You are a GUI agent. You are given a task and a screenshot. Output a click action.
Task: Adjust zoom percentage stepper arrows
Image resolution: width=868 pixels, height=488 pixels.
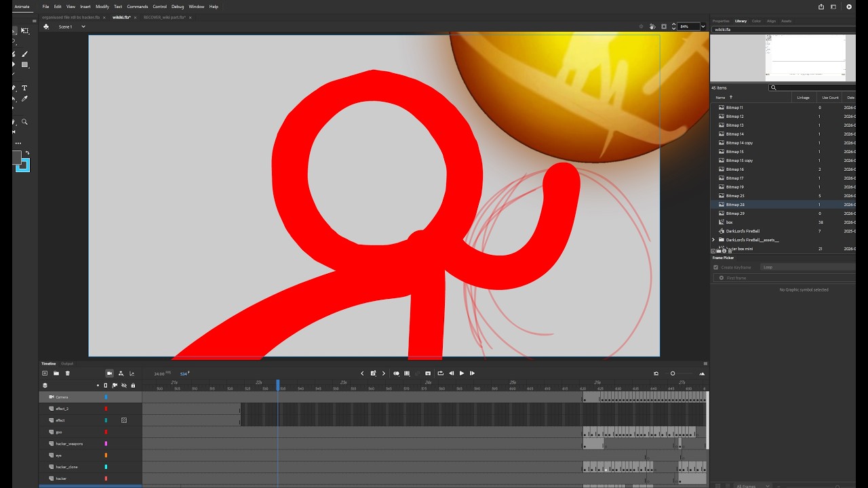pyautogui.click(x=674, y=26)
